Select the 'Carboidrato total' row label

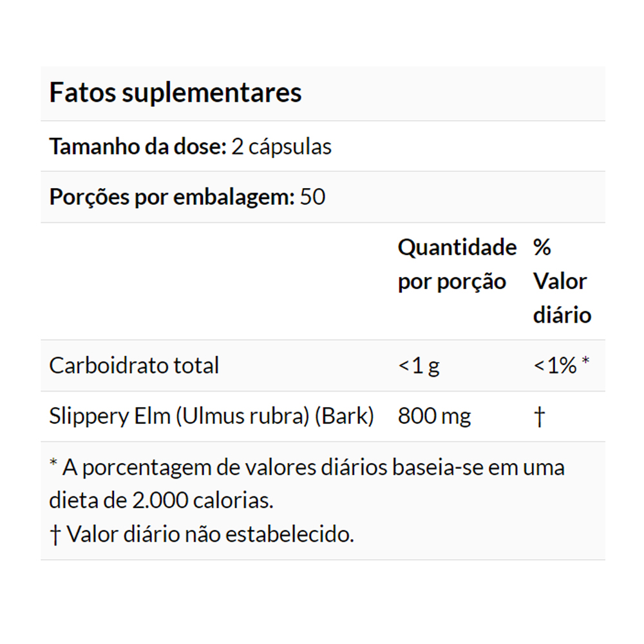coord(134,365)
